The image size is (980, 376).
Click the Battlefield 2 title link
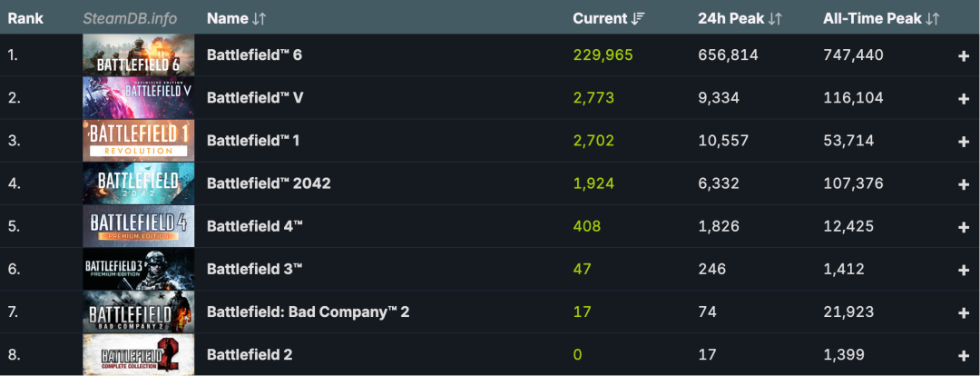tap(250, 355)
